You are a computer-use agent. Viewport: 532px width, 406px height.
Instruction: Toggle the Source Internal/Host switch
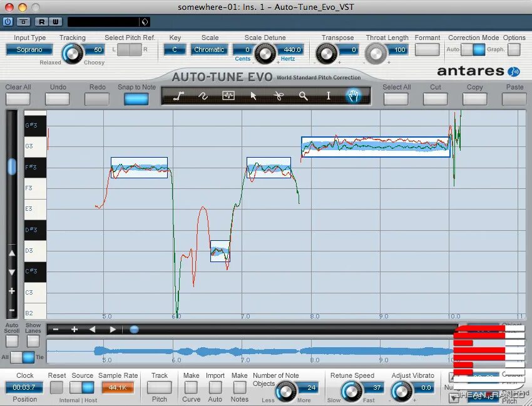tap(82, 387)
